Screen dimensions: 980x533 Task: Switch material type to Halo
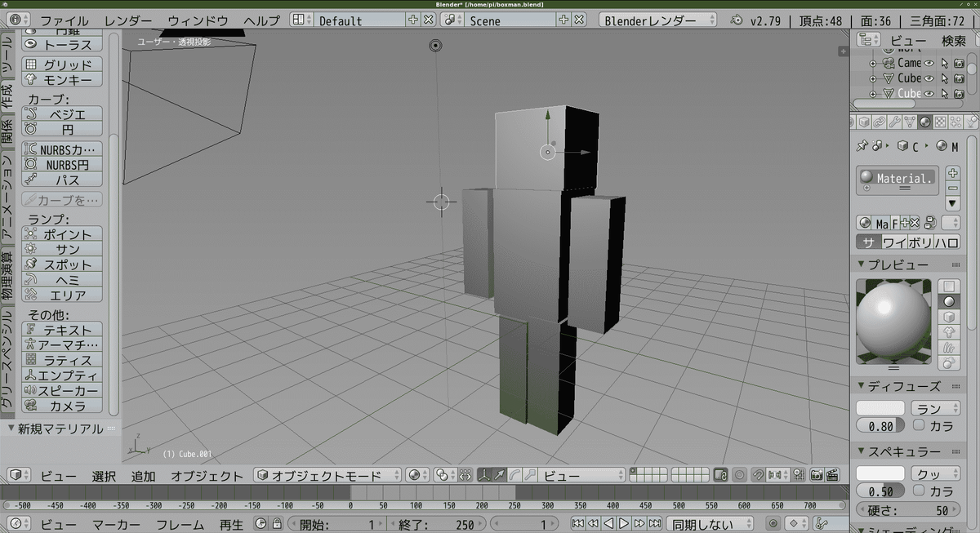947,242
